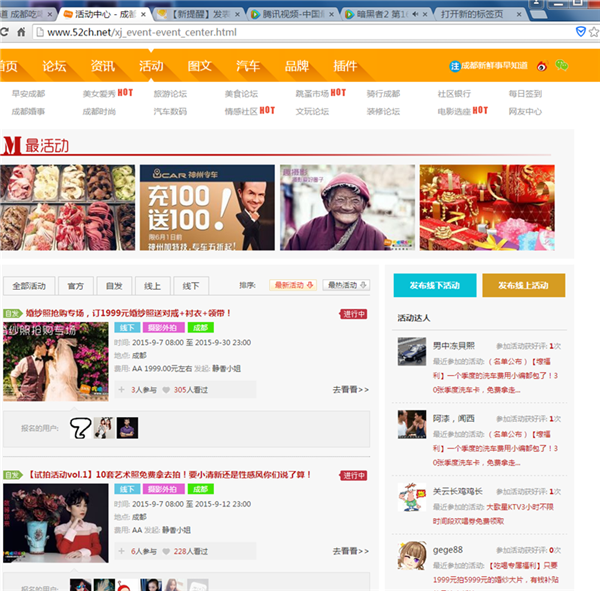Open the Weibo icon in orange header
Viewport: 600px width, 591px height.
[x=542, y=66]
